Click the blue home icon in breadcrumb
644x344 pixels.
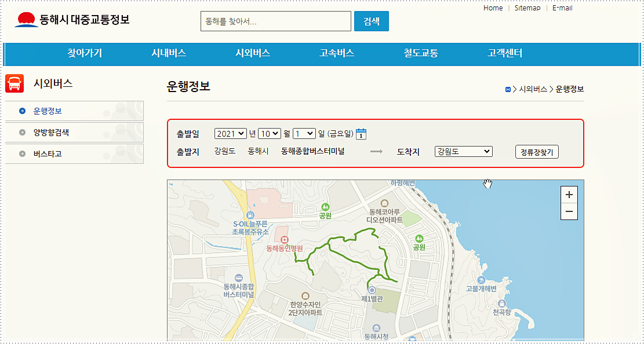pyautogui.click(x=508, y=89)
